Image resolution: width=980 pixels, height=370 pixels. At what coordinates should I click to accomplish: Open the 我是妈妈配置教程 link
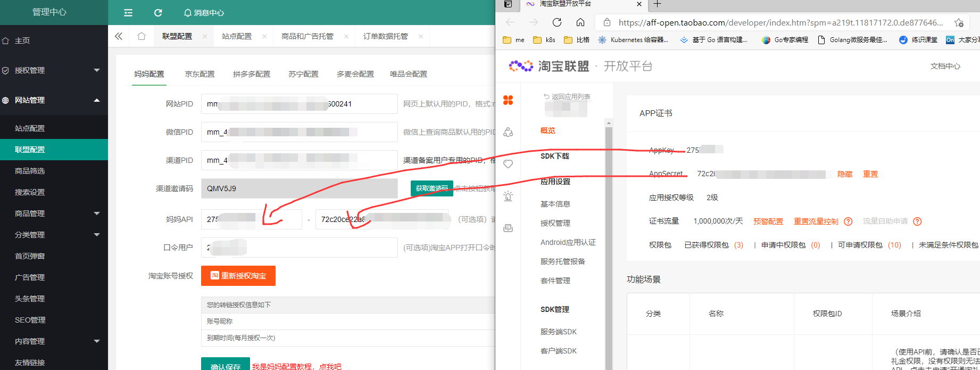coord(296,366)
